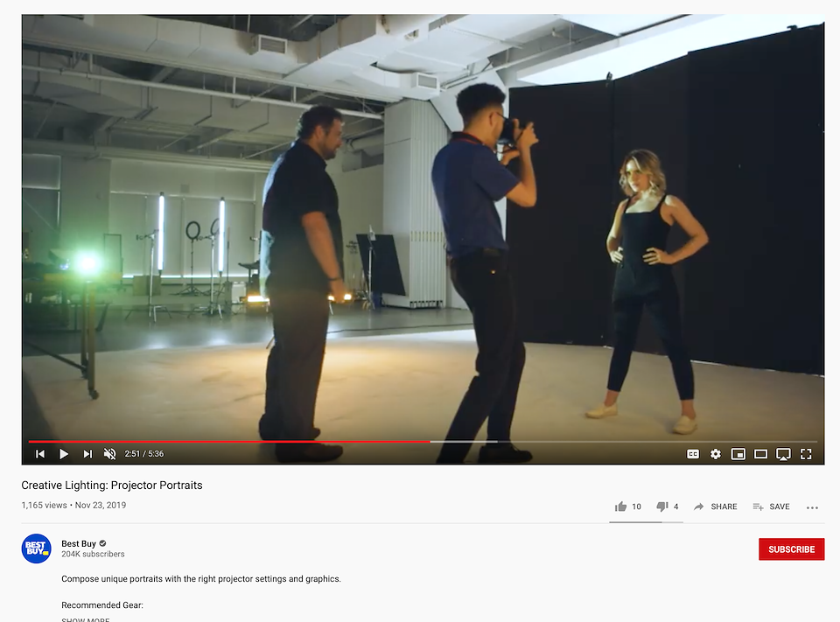
Task: Like the video with thumbs up
Action: tap(628, 507)
